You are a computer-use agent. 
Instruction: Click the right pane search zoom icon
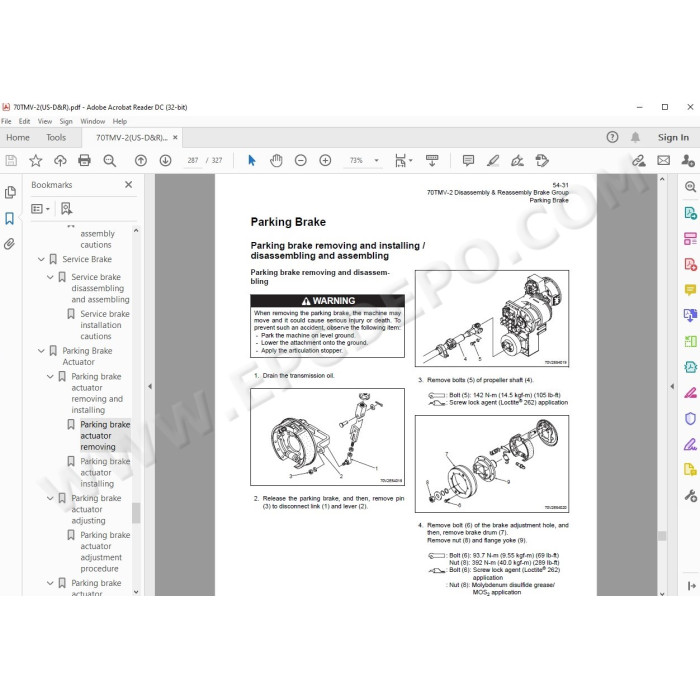(690, 187)
